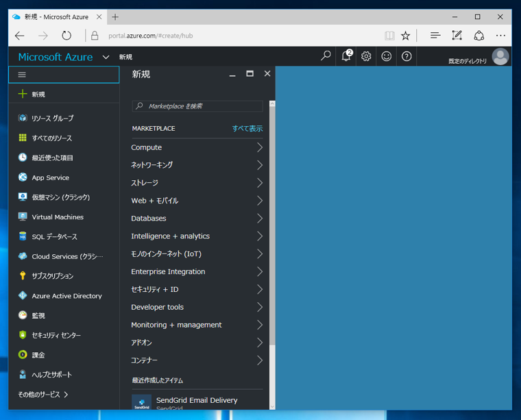Expand the ネットワーキング category chevron
Screen dimensions: 521x420
(x=260, y=165)
